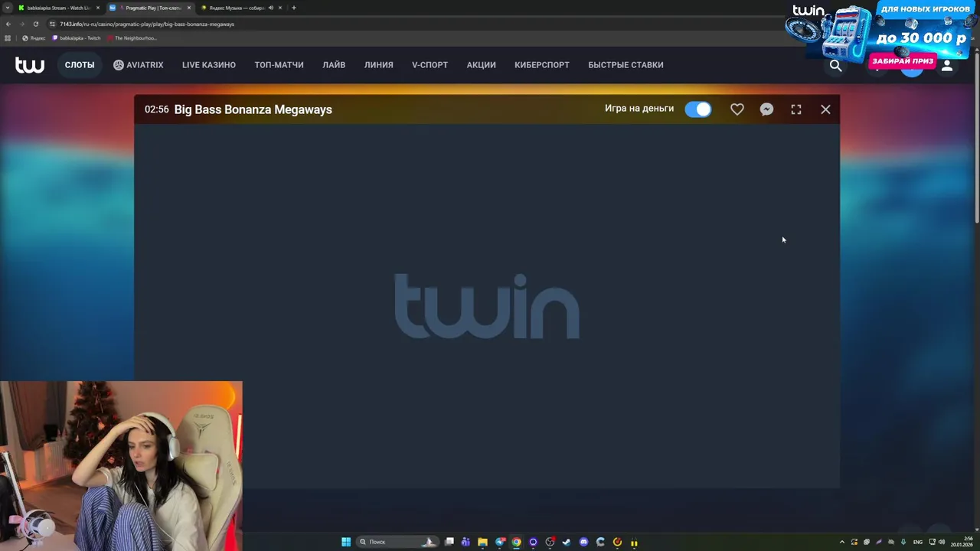Open the bookmarks apps grid icon
This screenshot has height=551, width=980.
8,38
